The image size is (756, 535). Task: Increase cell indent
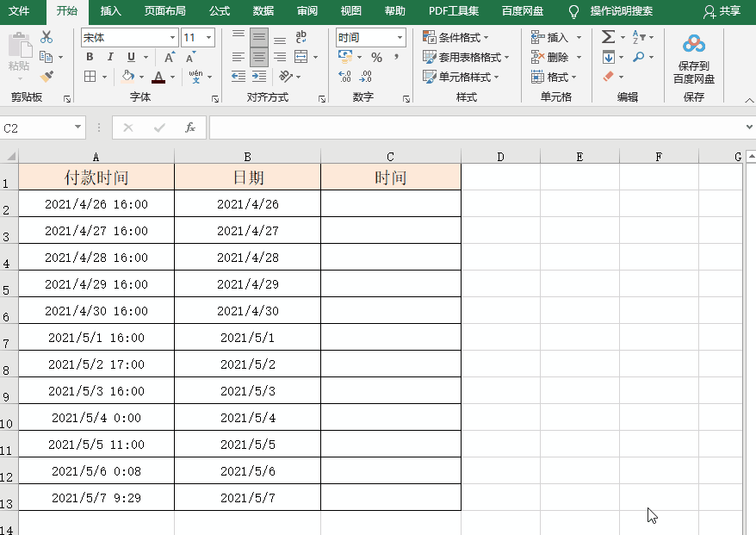pos(259,76)
